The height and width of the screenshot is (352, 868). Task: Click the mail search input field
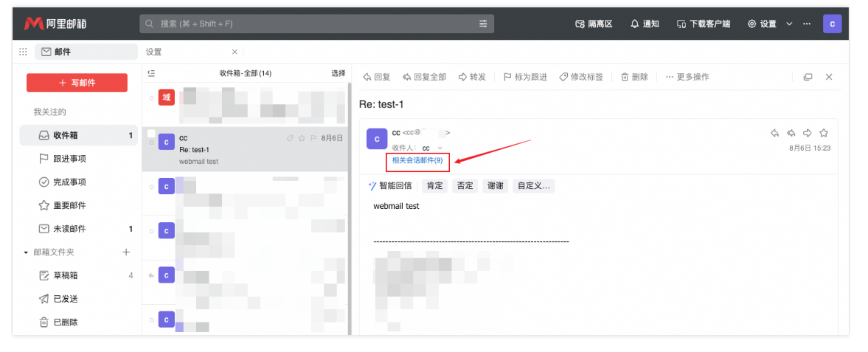coord(310,24)
